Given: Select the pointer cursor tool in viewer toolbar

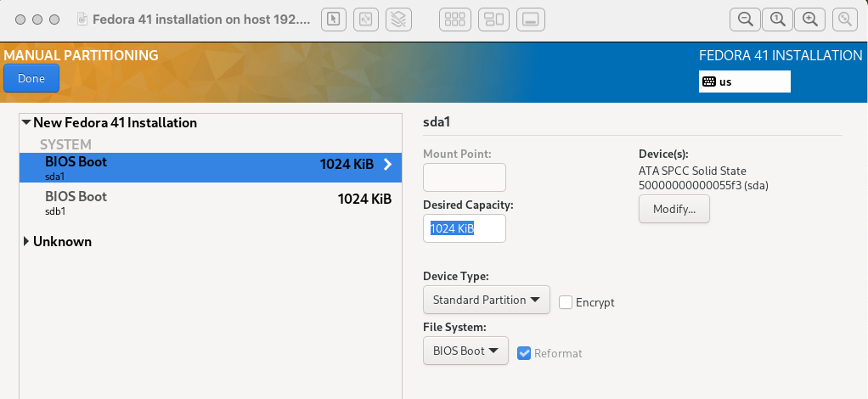Looking at the screenshot, I should [x=333, y=20].
